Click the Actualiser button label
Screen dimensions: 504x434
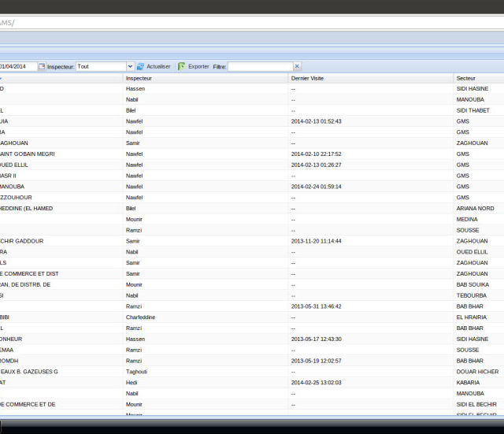pos(158,67)
